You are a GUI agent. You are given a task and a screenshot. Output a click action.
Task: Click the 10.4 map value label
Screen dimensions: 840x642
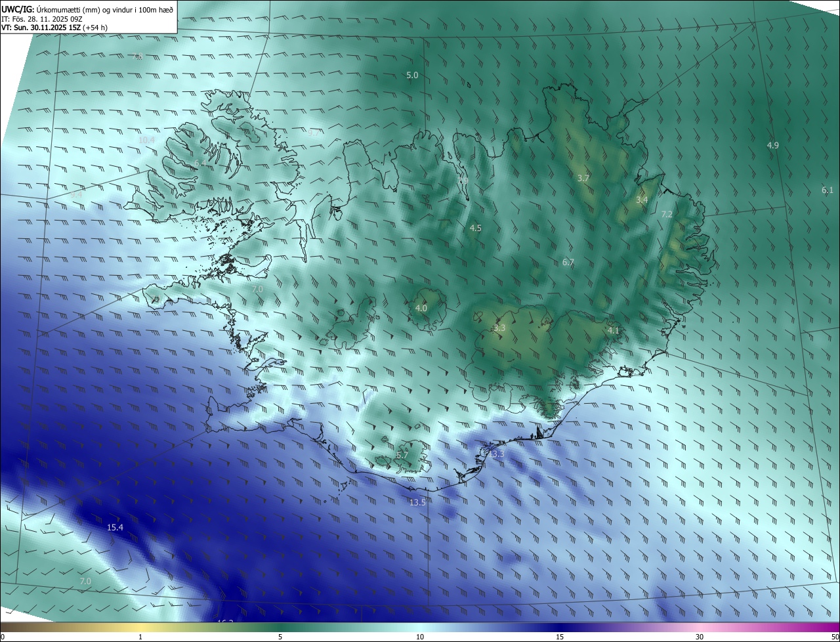tap(146, 140)
